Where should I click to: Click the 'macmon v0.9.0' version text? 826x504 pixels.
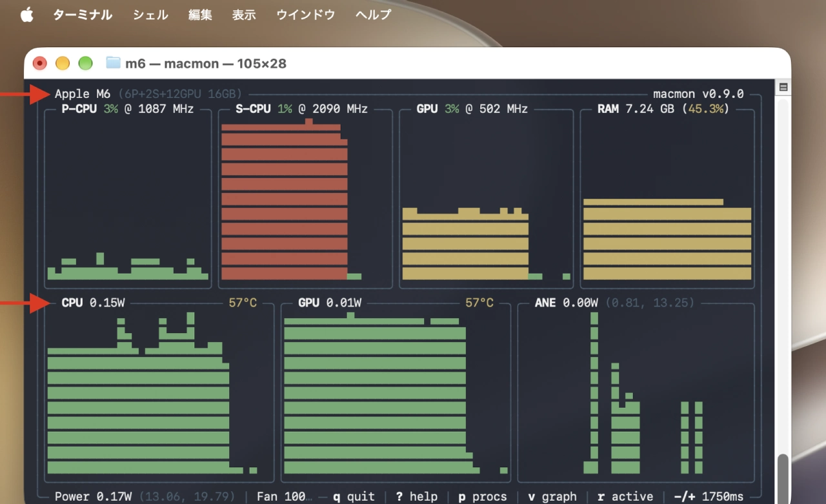[698, 94]
